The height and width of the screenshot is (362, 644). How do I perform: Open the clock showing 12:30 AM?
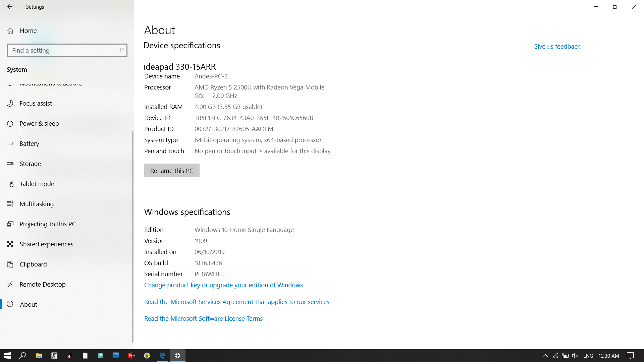click(609, 356)
